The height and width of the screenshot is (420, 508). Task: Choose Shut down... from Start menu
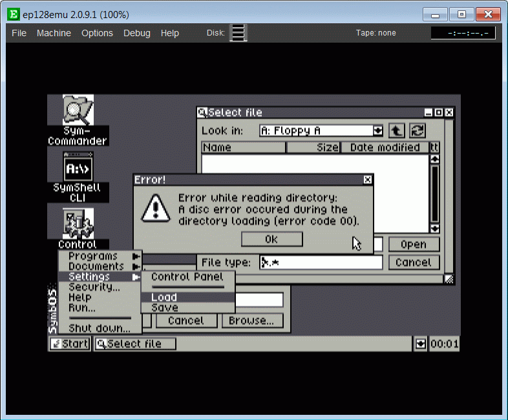100,328
